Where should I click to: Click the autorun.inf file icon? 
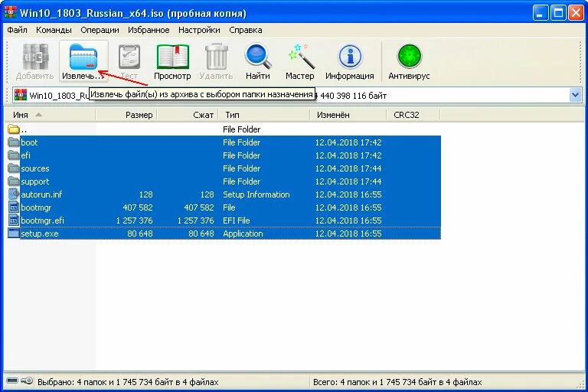coord(14,194)
